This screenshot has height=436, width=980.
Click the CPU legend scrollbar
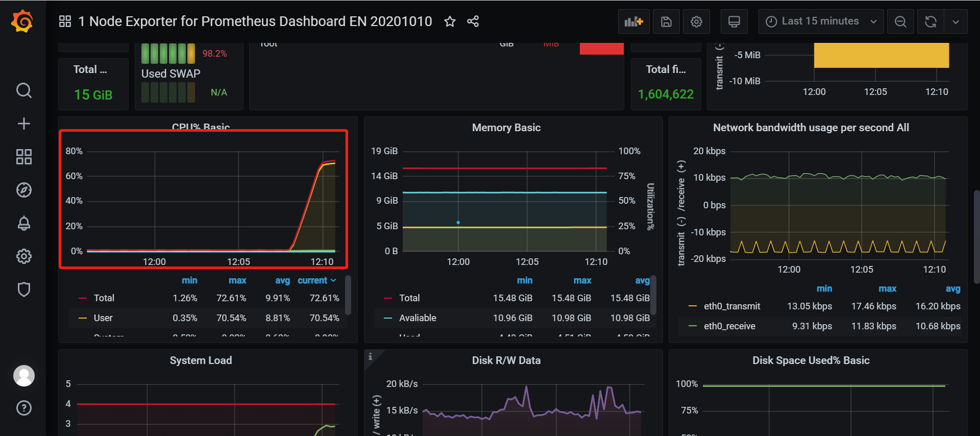348,295
